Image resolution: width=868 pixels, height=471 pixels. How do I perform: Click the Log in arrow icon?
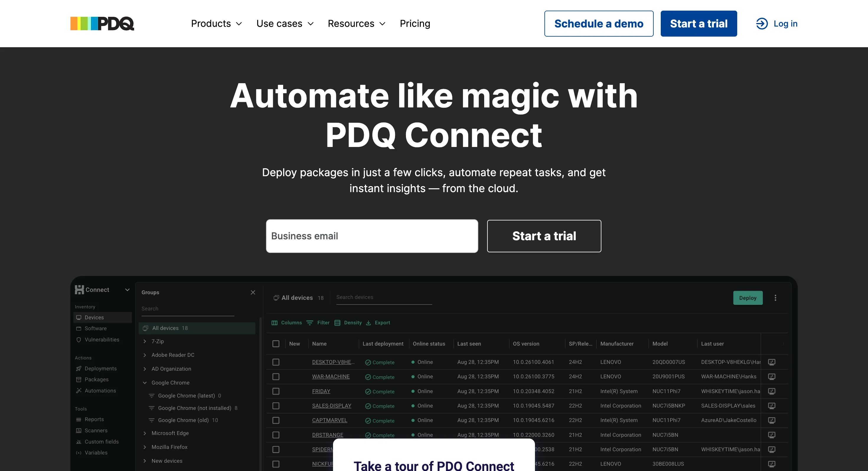[x=761, y=24]
